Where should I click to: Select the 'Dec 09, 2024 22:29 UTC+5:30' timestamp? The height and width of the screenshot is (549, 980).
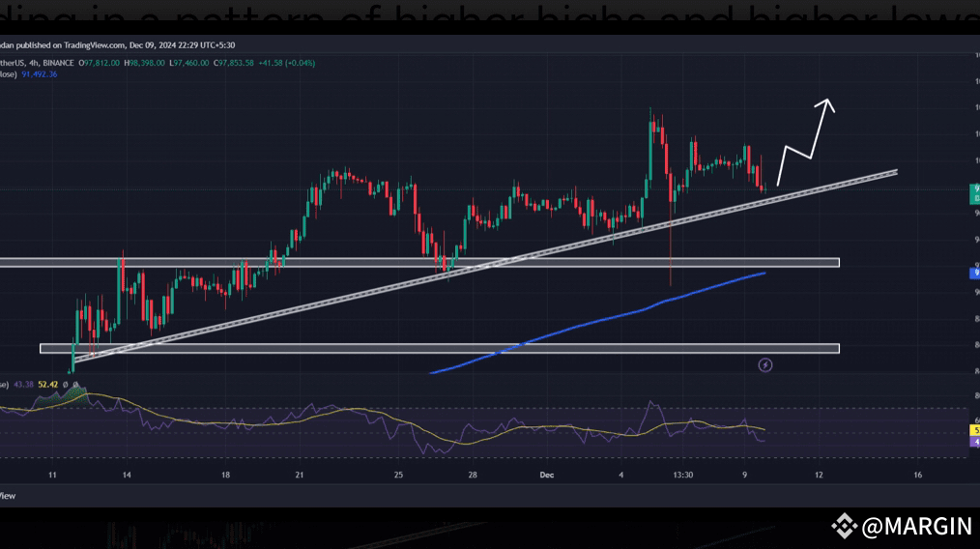(x=183, y=45)
